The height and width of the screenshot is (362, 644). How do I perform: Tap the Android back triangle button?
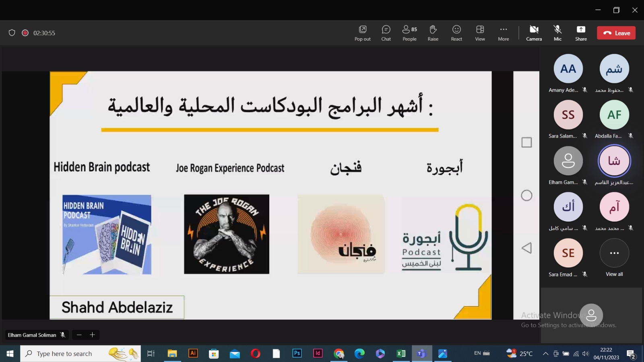click(526, 248)
